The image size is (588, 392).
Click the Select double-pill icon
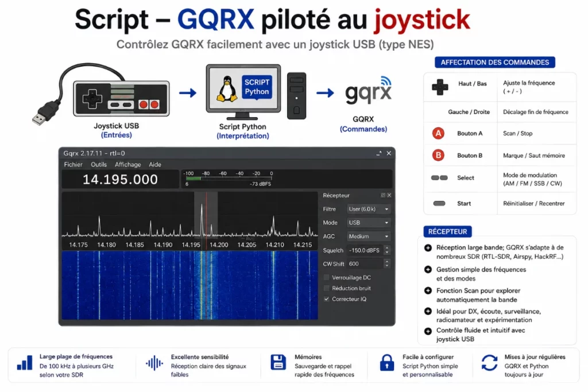(x=439, y=178)
